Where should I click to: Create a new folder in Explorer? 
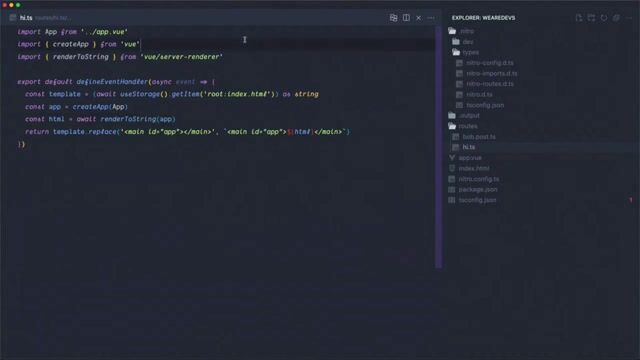(591, 18)
